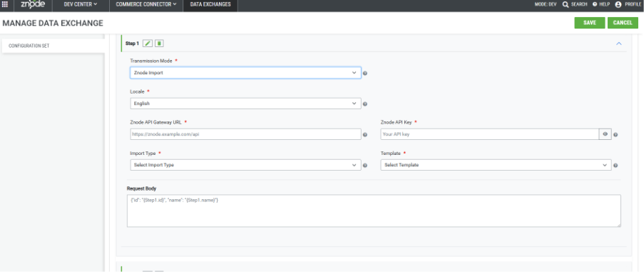644x272 pixels.
Task: Show help for Znode API Key
Action: [x=615, y=135]
